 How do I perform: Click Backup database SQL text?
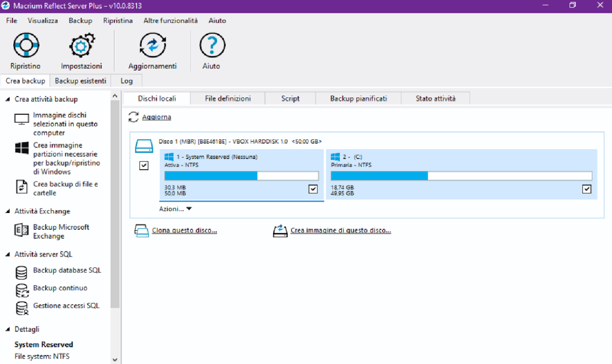point(67,270)
